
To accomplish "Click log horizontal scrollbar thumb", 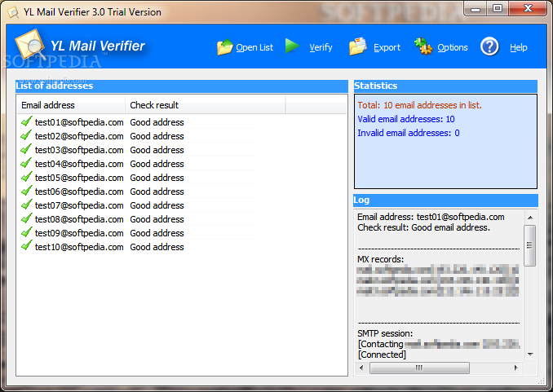I will point(419,368).
